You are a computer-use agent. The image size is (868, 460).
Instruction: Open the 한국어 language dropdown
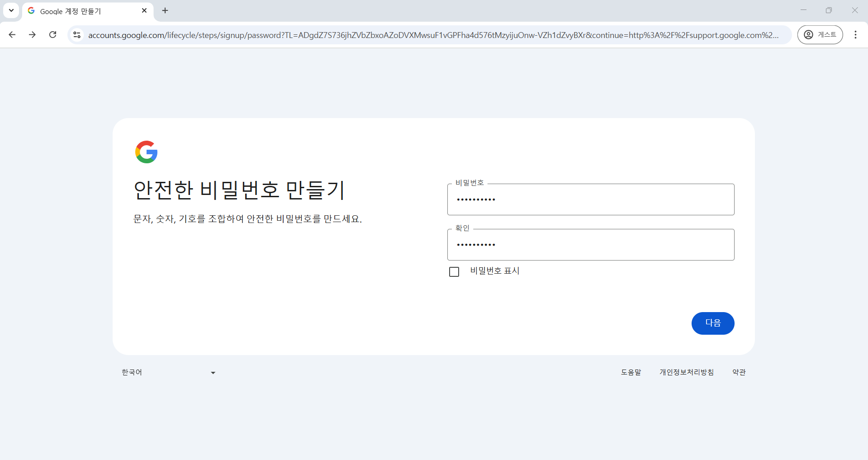[167, 372]
